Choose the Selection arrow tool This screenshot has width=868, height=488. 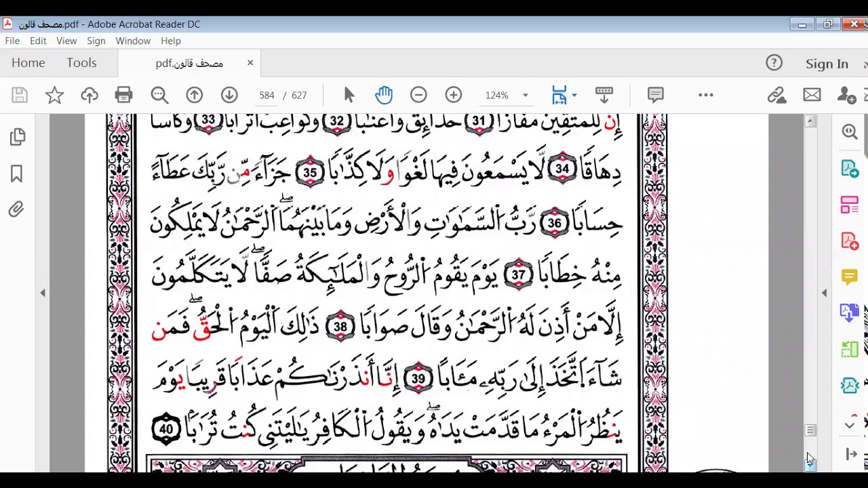click(349, 96)
